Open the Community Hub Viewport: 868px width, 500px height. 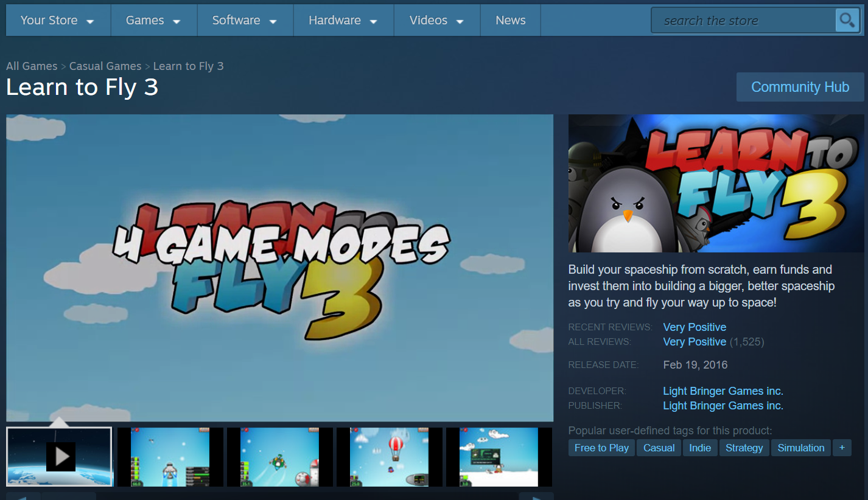pyautogui.click(x=800, y=87)
